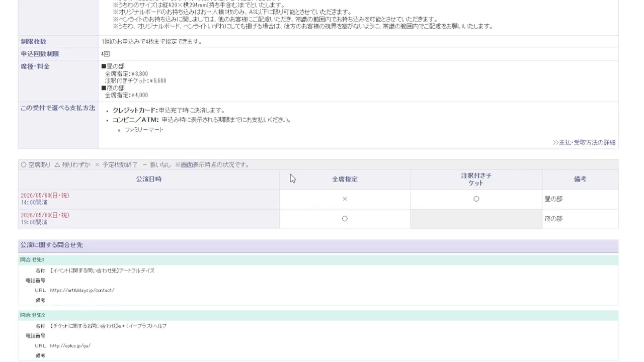Click the 全席指定:¥8,800 price line
Image resolution: width=644 pixels, height=362 pixels.
tap(126, 74)
